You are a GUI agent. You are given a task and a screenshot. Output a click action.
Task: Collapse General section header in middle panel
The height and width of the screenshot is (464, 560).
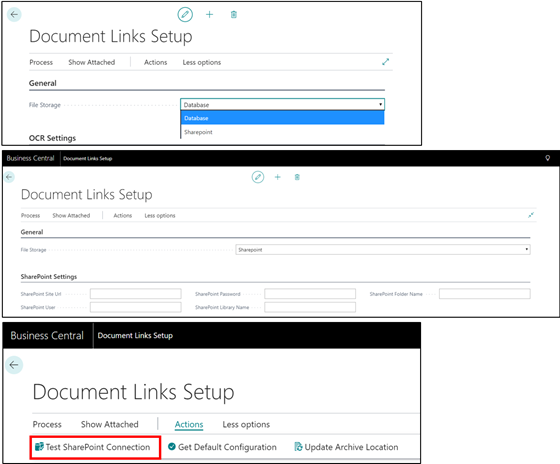(32, 232)
